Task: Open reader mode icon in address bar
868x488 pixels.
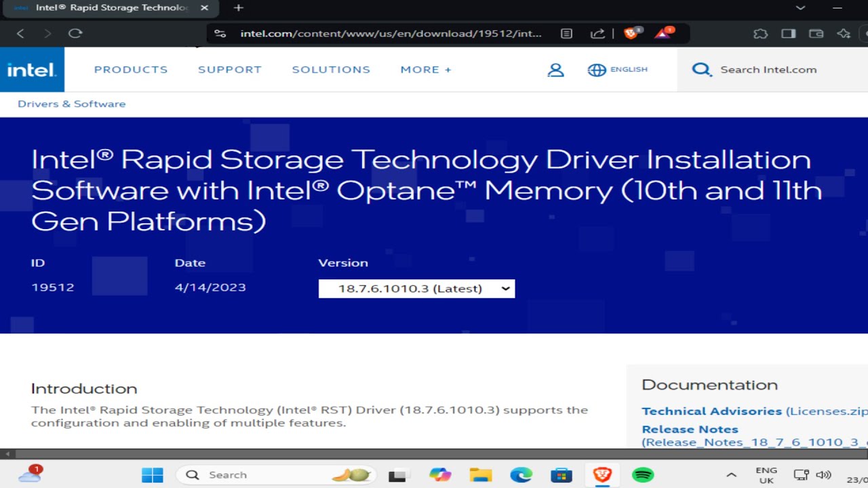Action: coord(567,33)
